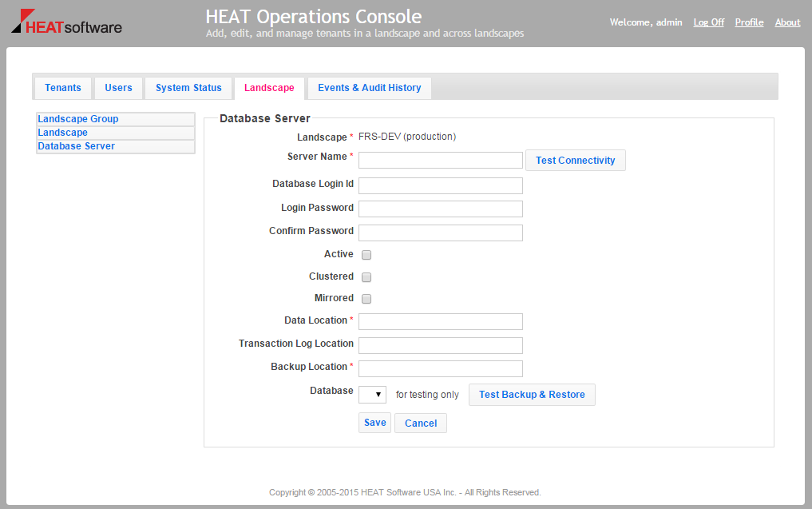
Task: Open the Tenants tab
Action: click(x=62, y=88)
